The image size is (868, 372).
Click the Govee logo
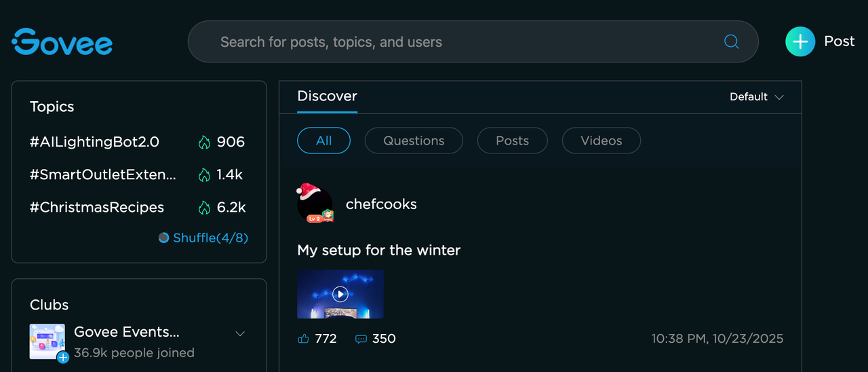click(62, 42)
